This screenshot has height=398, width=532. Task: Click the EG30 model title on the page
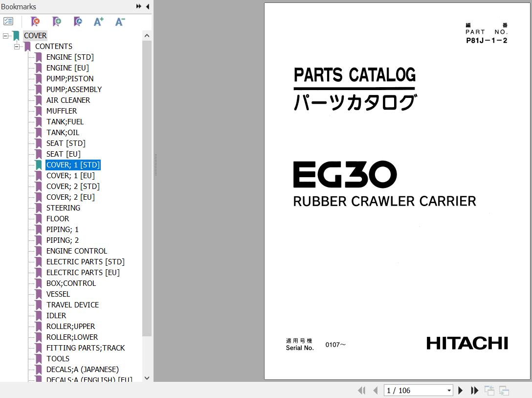coord(345,174)
